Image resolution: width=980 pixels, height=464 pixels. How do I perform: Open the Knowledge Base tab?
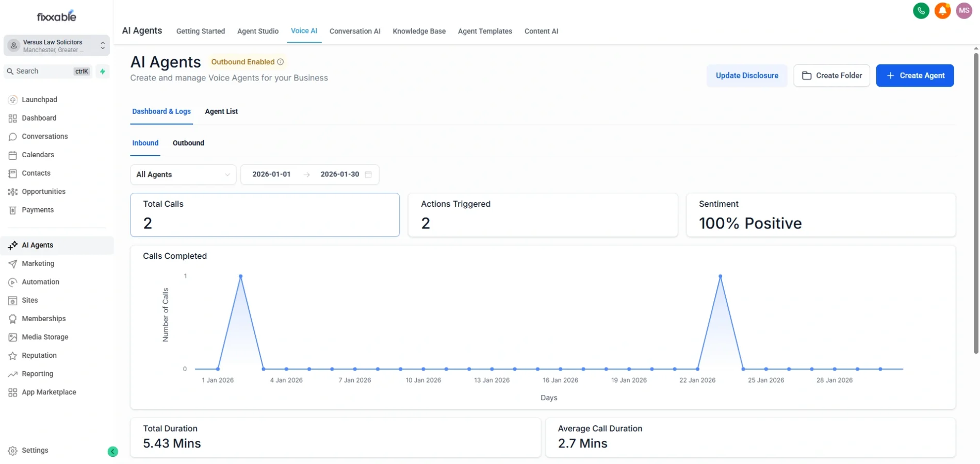(419, 31)
